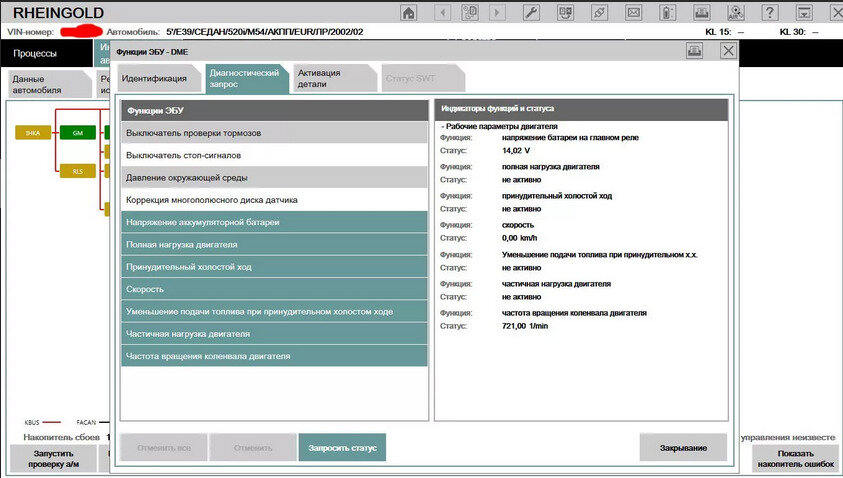Image resolution: width=843 pixels, height=478 pixels.
Task: Click the back arrow toolbar button
Action: [x=442, y=12]
